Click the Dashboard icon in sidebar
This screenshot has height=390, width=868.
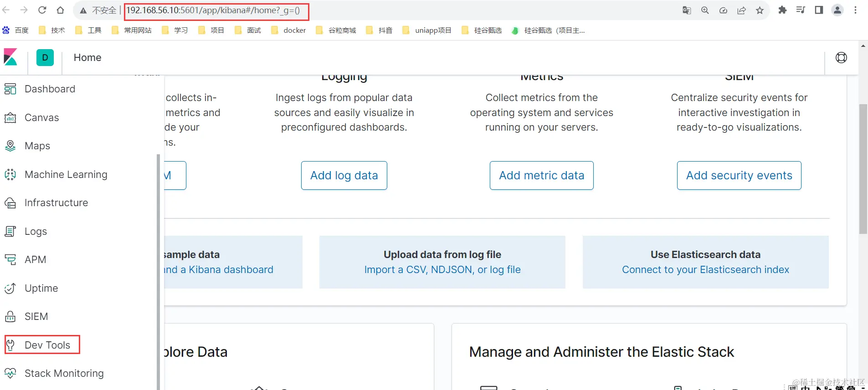pos(10,89)
